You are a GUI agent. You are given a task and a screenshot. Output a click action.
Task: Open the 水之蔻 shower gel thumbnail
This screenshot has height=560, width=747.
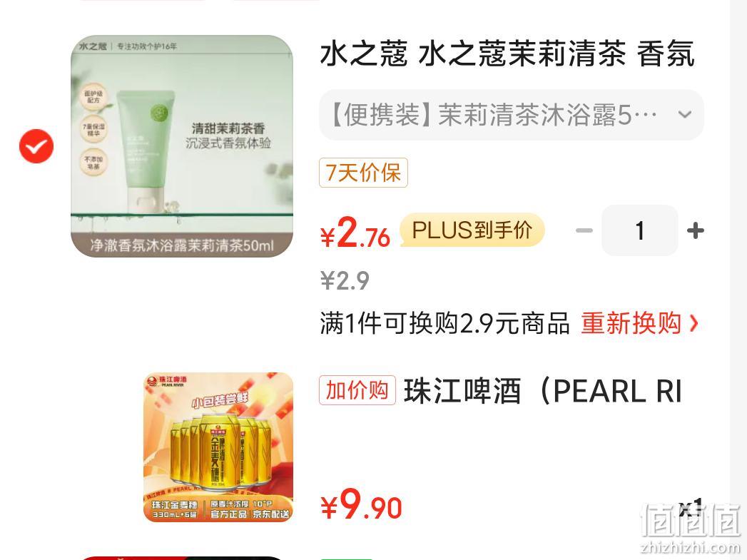click(x=182, y=146)
